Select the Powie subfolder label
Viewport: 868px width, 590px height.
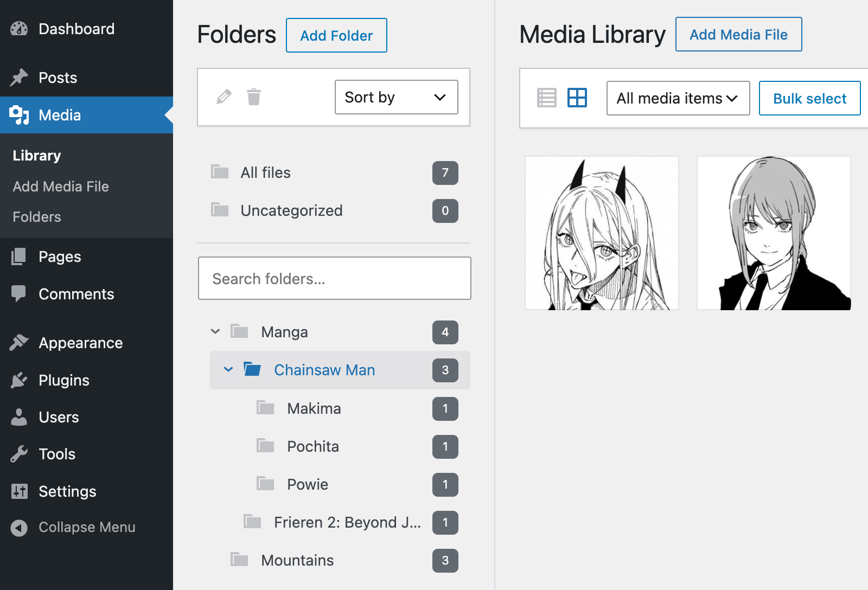308,484
